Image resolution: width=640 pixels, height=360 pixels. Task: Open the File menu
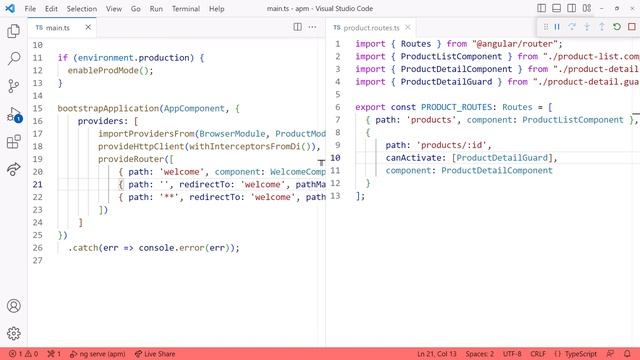pos(30,9)
